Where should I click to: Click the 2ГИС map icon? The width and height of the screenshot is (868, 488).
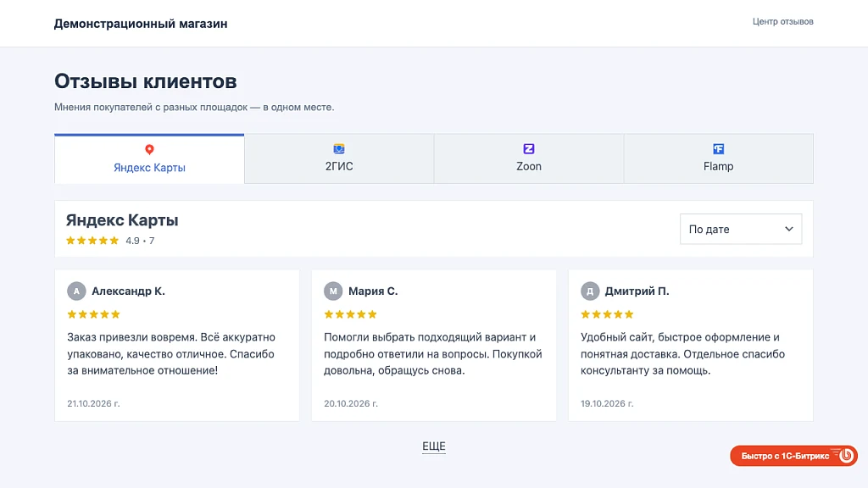click(x=339, y=149)
